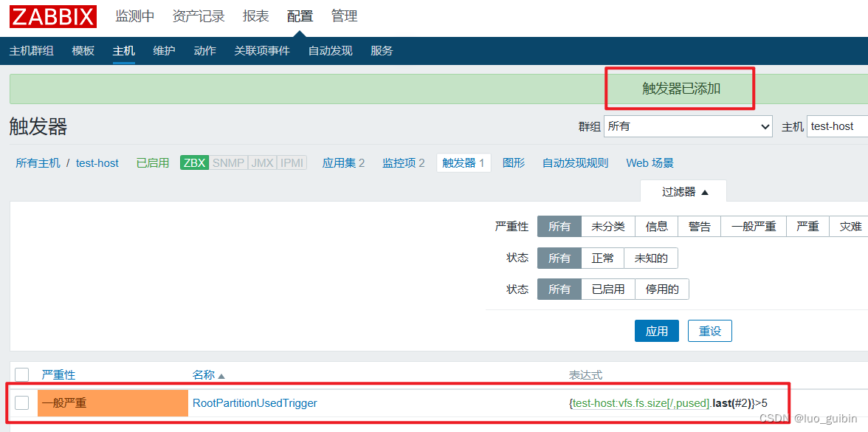This screenshot has height=432, width=868.
Task: Open the 监控项 2 tab
Action: click(403, 162)
